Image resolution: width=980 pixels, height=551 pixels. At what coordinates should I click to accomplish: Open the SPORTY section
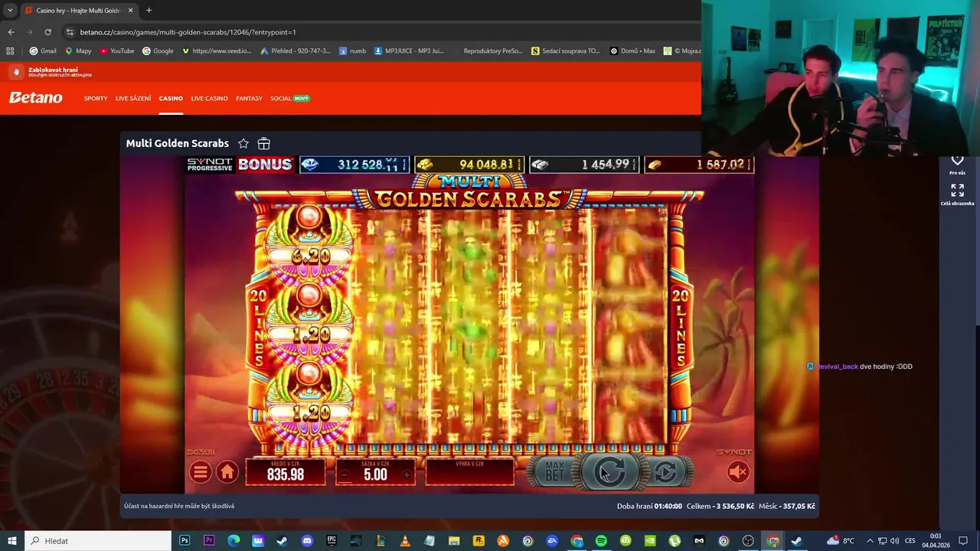point(96,98)
